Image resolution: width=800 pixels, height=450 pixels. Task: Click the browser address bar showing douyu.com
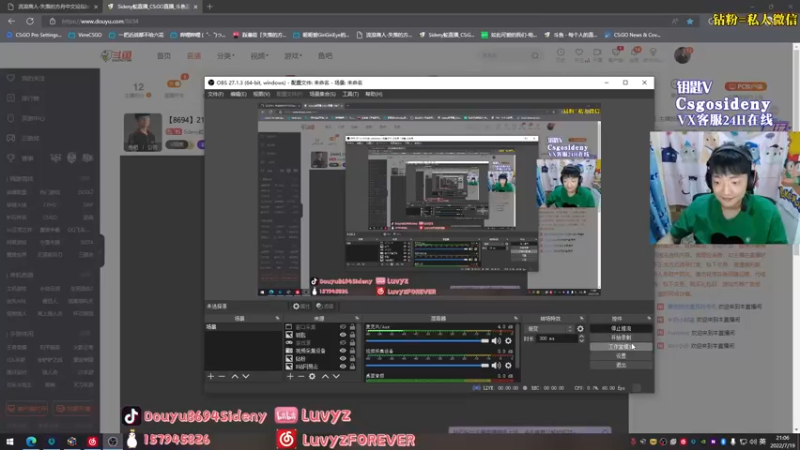(x=357, y=21)
